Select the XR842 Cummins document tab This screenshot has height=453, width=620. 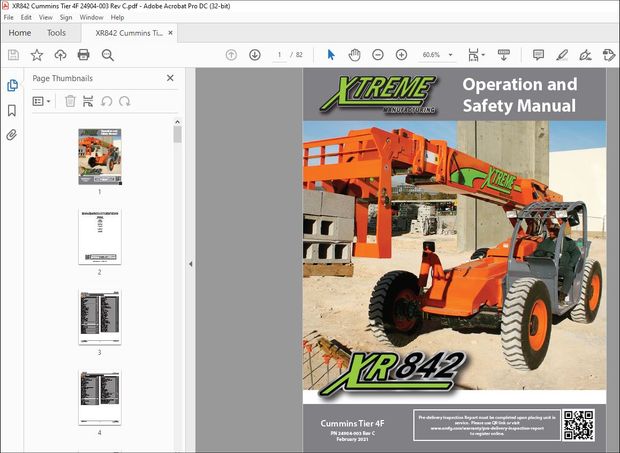pos(129,33)
